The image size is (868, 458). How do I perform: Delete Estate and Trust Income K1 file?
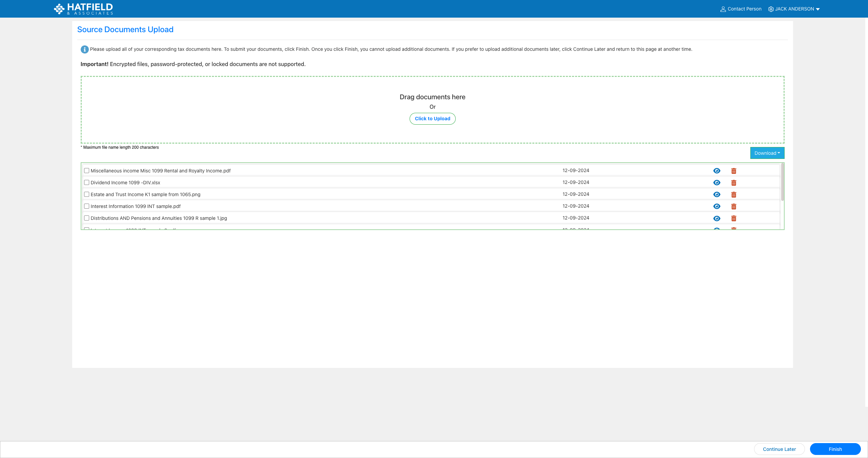point(734,194)
